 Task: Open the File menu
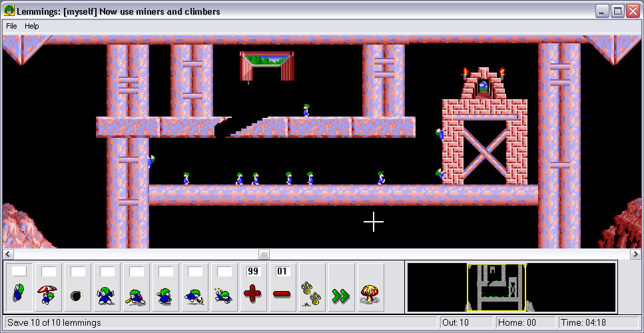point(11,26)
